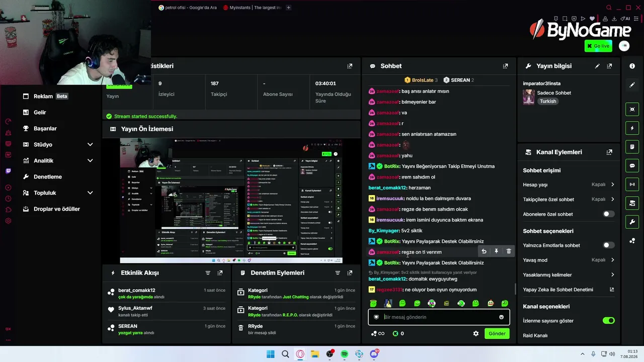This screenshot has width=644, height=362.
Task: Click the wrench icon in the right sidebar
Action: click(632, 222)
